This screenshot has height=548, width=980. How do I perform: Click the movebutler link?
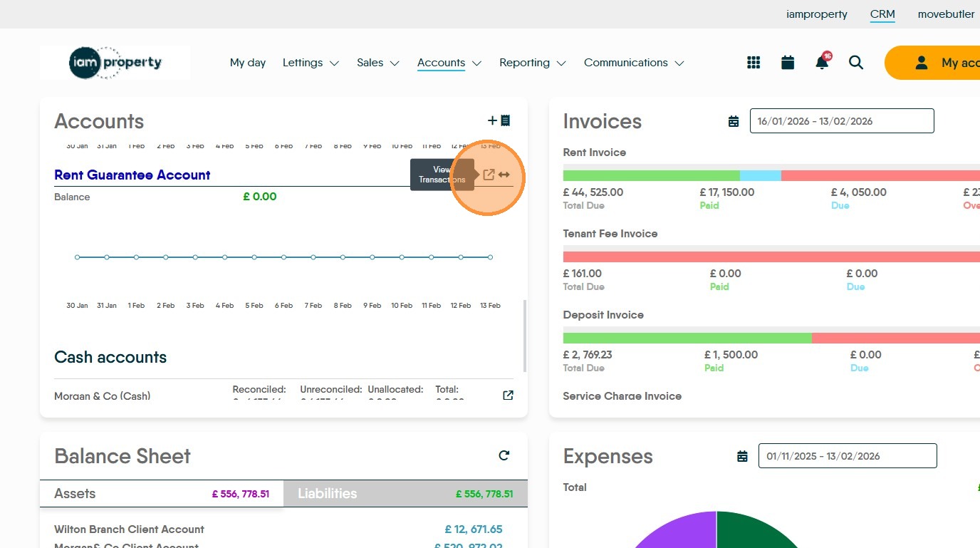pyautogui.click(x=946, y=14)
